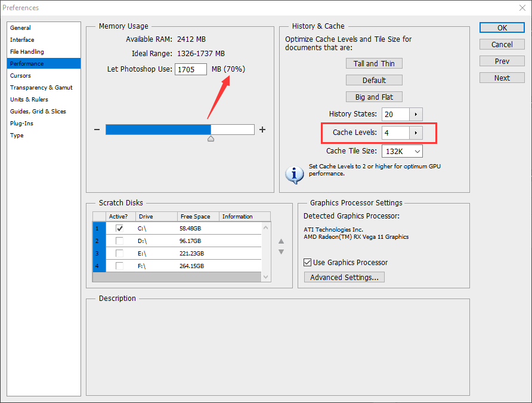
Task: Click the E:\ drive label
Action: point(142,254)
